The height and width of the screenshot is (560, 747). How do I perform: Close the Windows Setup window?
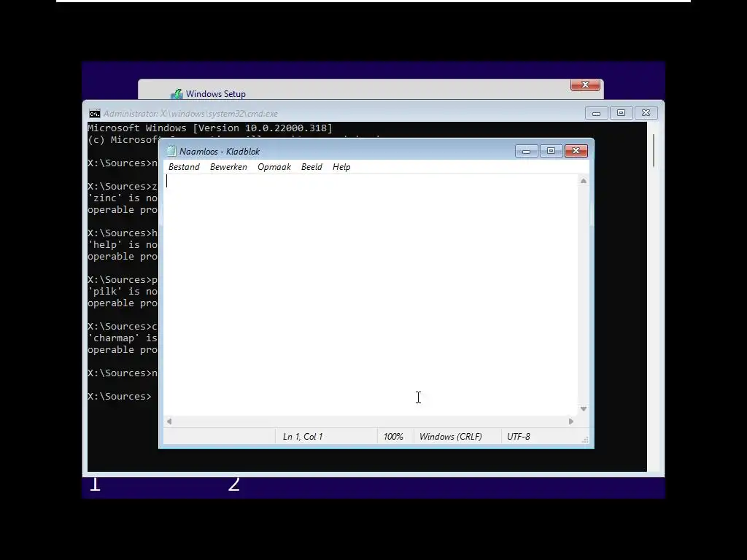pyautogui.click(x=585, y=85)
